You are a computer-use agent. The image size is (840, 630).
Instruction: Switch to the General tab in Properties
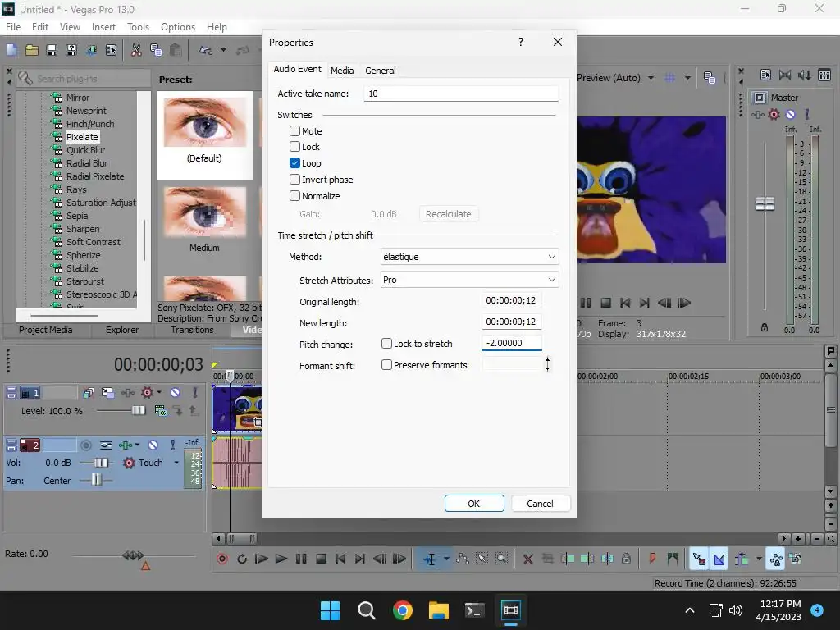381,71
